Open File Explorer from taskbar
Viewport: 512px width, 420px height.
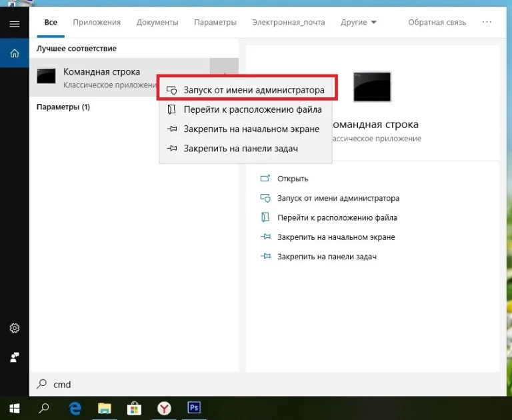click(105, 408)
